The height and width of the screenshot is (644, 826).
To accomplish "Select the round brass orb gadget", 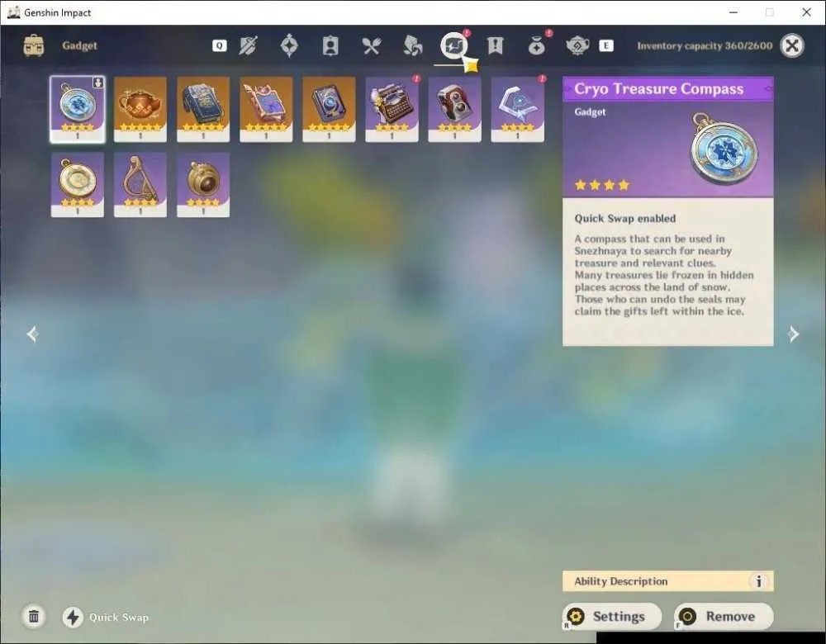I will (203, 185).
